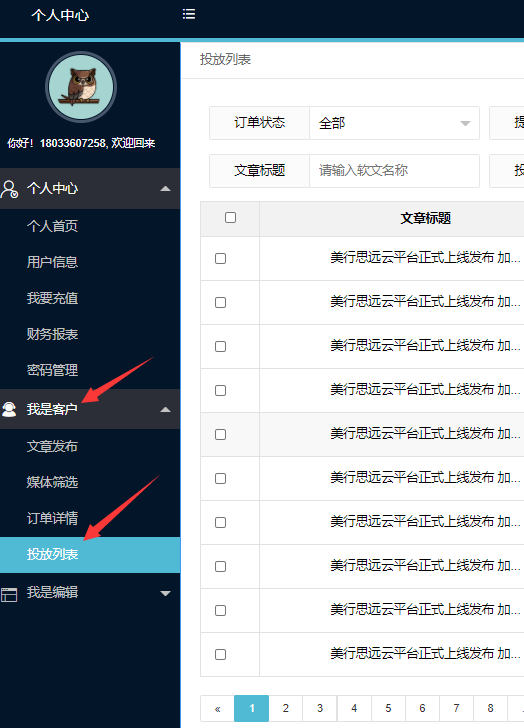Select 订单详情 sidebar entry
Image resolution: width=524 pixels, height=728 pixels.
(x=52, y=518)
